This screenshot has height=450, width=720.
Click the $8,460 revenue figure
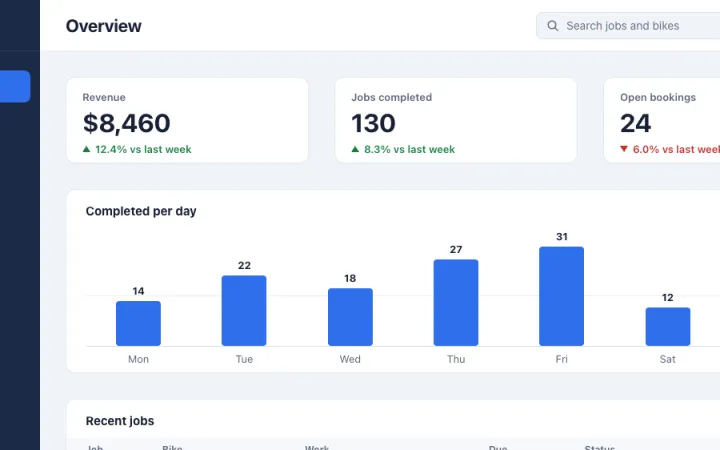[x=126, y=123]
